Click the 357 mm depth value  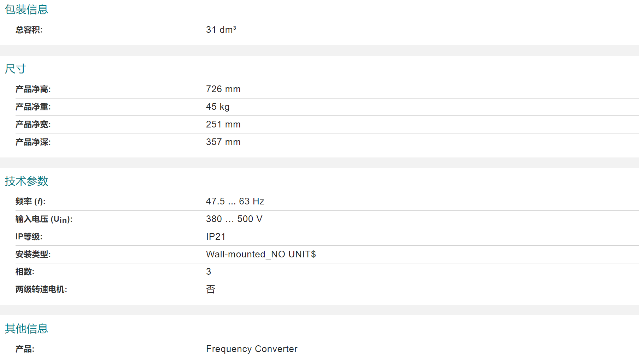[x=223, y=142]
